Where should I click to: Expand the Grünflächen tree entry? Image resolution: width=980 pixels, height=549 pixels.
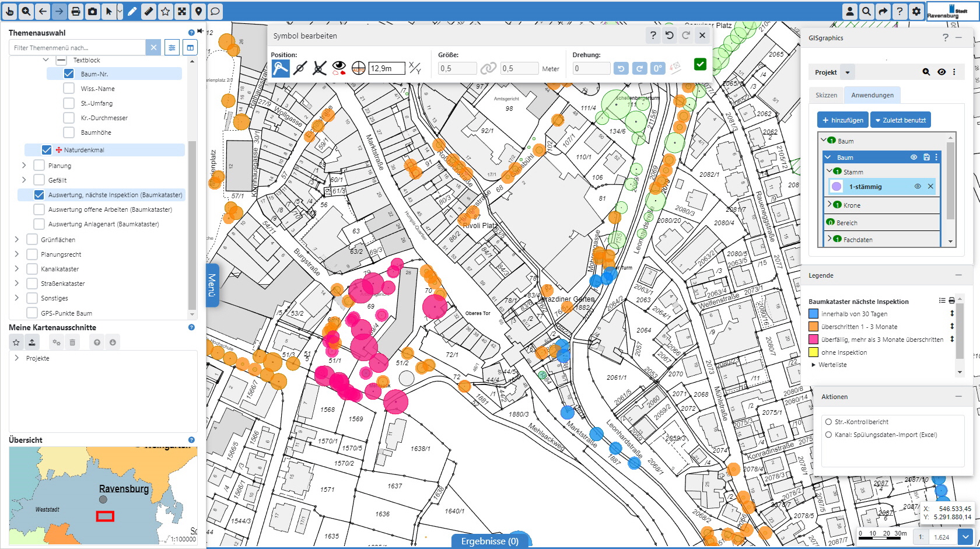[16, 239]
